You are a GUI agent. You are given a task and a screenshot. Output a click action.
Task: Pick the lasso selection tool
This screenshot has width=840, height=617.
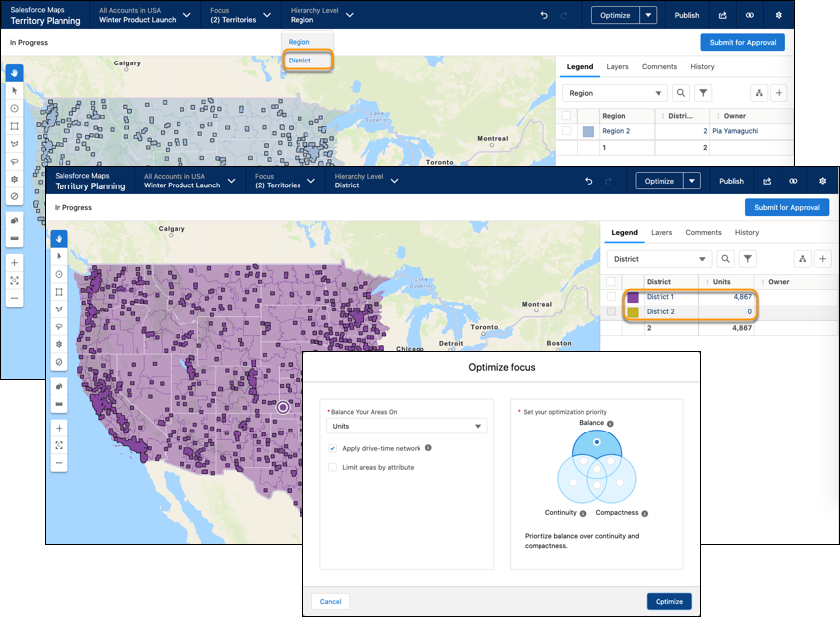click(59, 326)
